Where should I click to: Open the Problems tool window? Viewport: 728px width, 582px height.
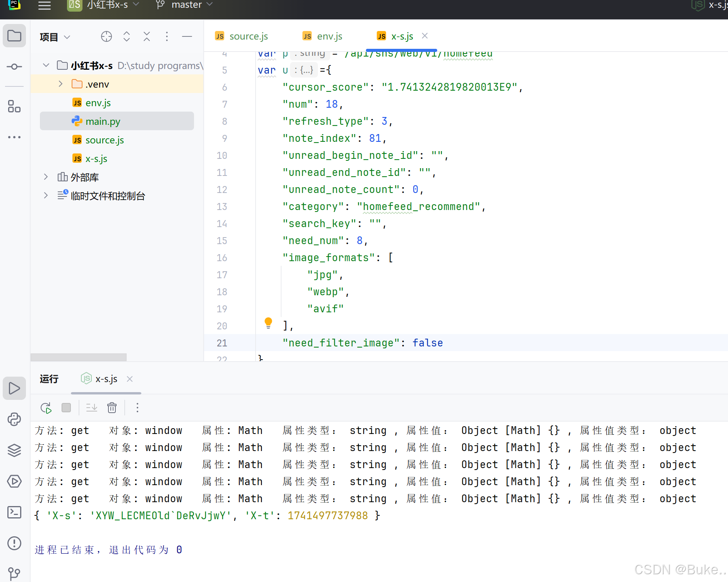[x=14, y=543]
